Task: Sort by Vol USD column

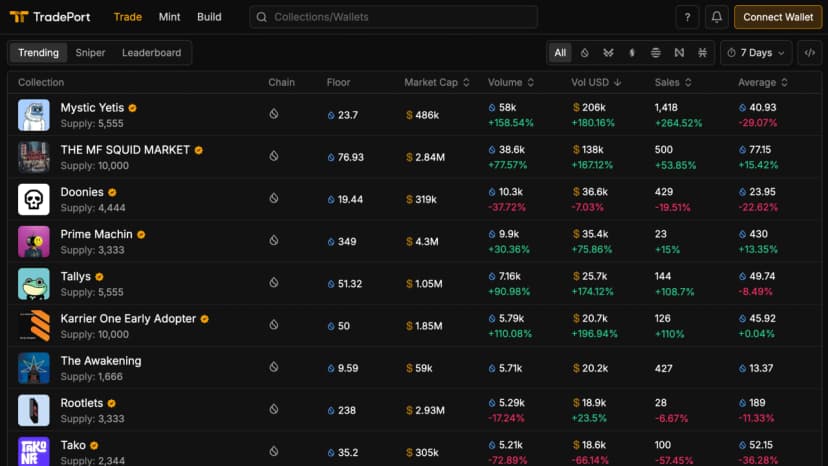Action: pos(596,82)
